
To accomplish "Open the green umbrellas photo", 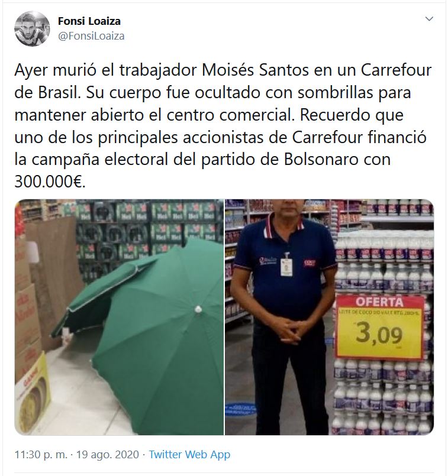I will tap(119, 317).
